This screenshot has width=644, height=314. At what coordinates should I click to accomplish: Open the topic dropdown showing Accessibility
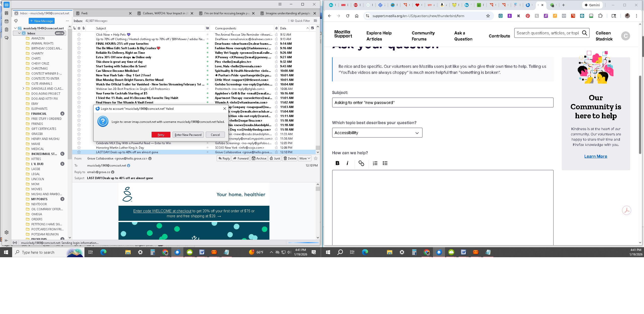pos(377,133)
